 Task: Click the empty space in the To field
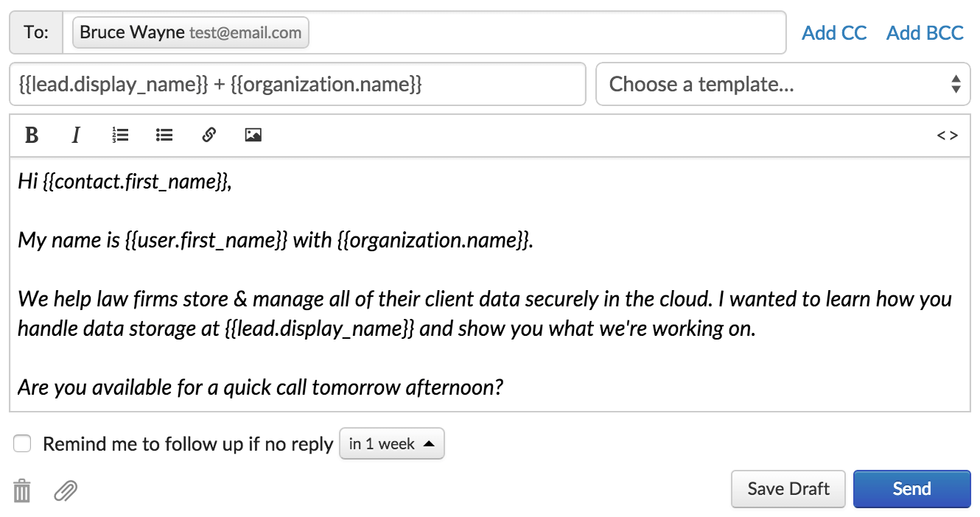(545, 33)
